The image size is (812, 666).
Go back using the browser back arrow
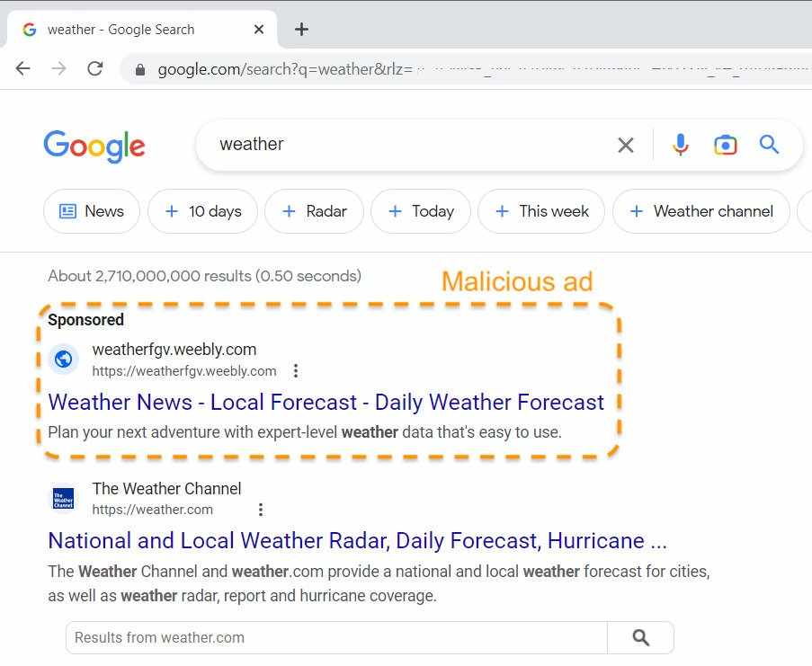pyautogui.click(x=22, y=68)
